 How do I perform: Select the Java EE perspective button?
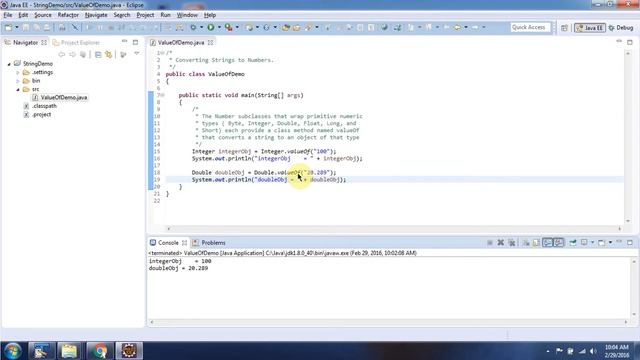click(x=590, y=28)
